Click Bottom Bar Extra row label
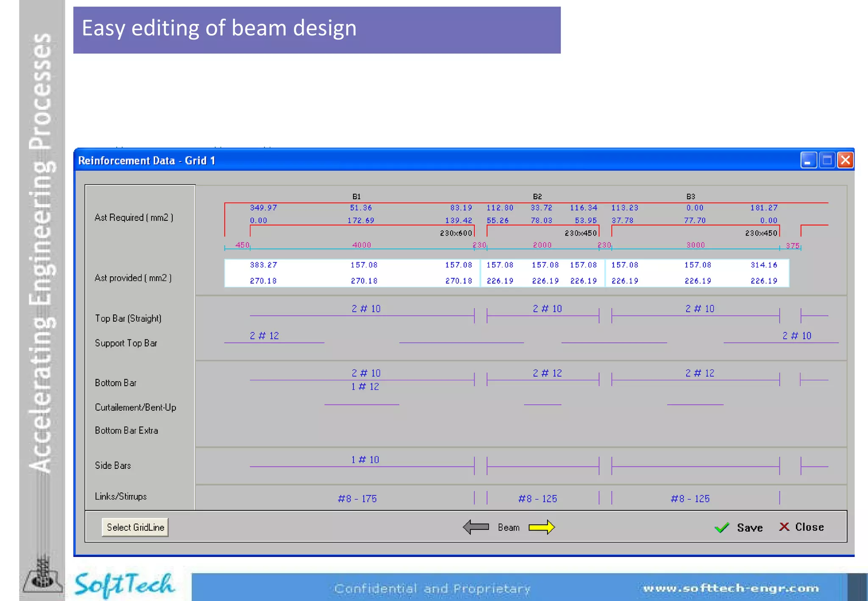868x601 pixels. (x=126, y=430)
